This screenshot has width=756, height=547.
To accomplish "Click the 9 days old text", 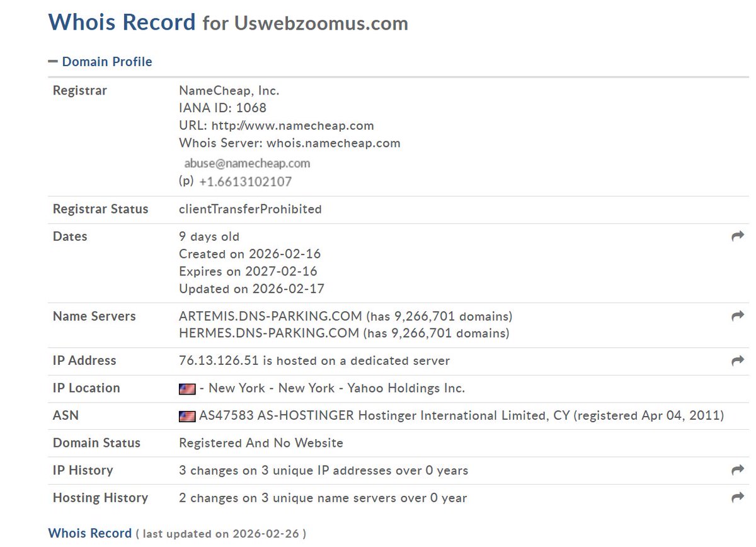I will [209, 237].
